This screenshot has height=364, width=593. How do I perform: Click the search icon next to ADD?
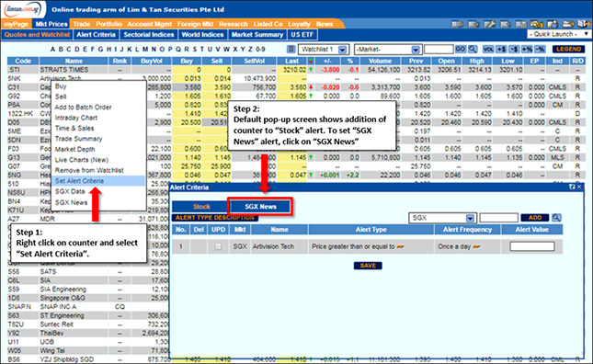[556, 218]
